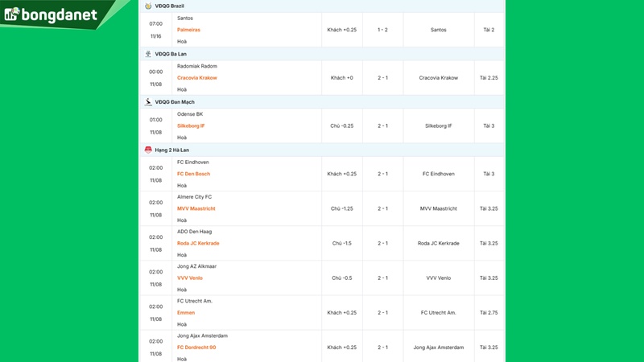The image size is (644, 362).
Task: Open the Hạng 2 Hà Lan league header
Action: pyautogui.click(x=171, y=150)
